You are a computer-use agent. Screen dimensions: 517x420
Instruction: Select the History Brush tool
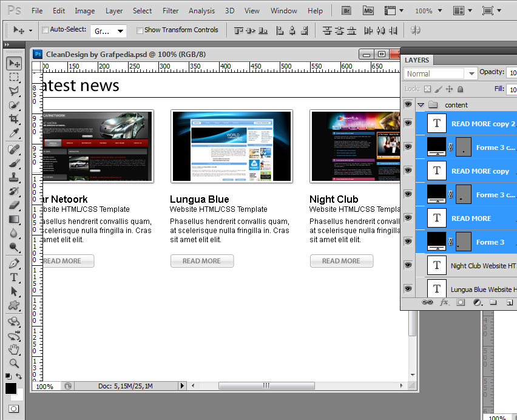tap(14, 191)
